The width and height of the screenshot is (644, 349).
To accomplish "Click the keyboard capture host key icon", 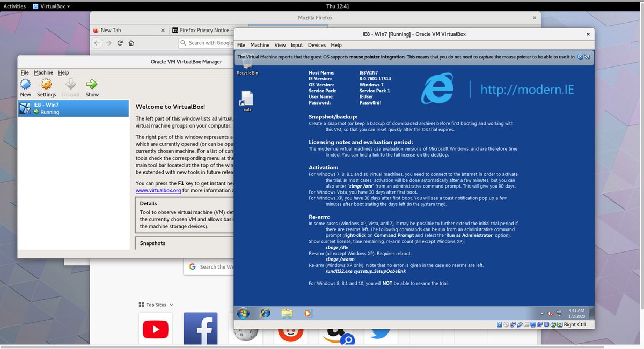I will pos(560,324).
